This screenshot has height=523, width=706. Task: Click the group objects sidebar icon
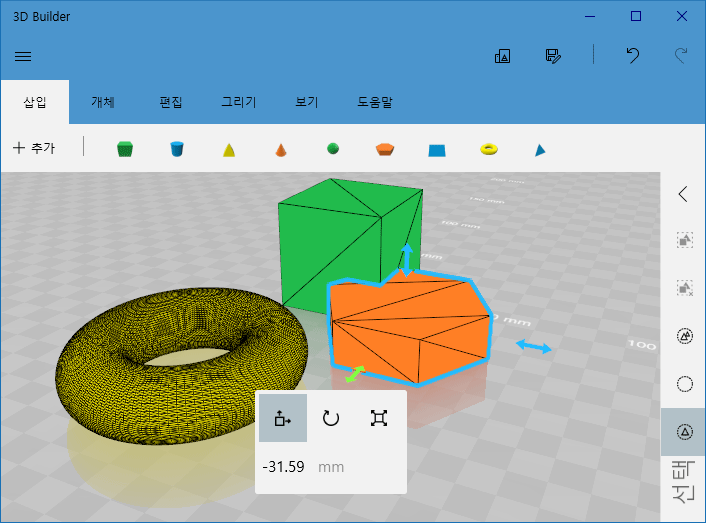point(685,240)
